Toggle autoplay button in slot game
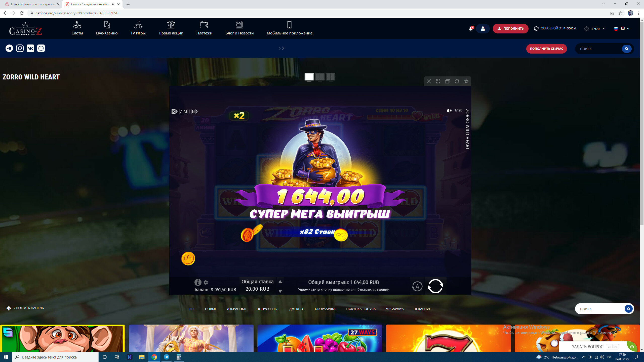 (x=417, y=286)
